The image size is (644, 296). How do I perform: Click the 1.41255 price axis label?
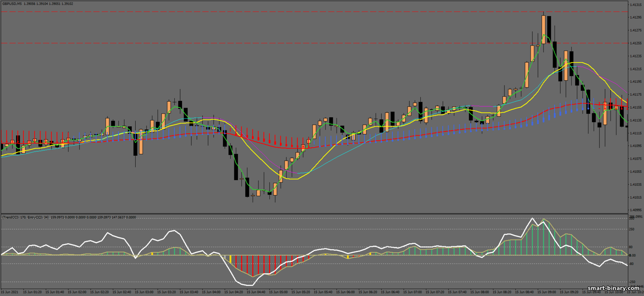point(635,43)
